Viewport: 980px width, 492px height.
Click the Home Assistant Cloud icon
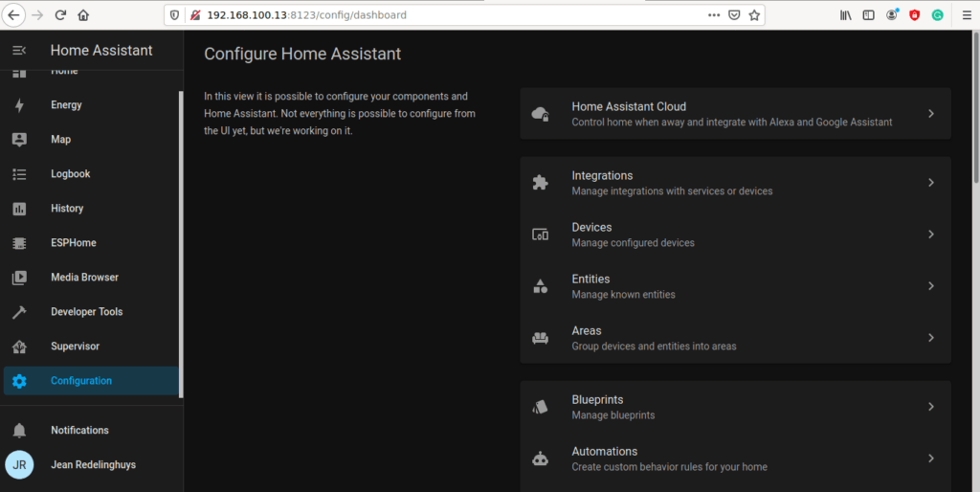point(540,114)
